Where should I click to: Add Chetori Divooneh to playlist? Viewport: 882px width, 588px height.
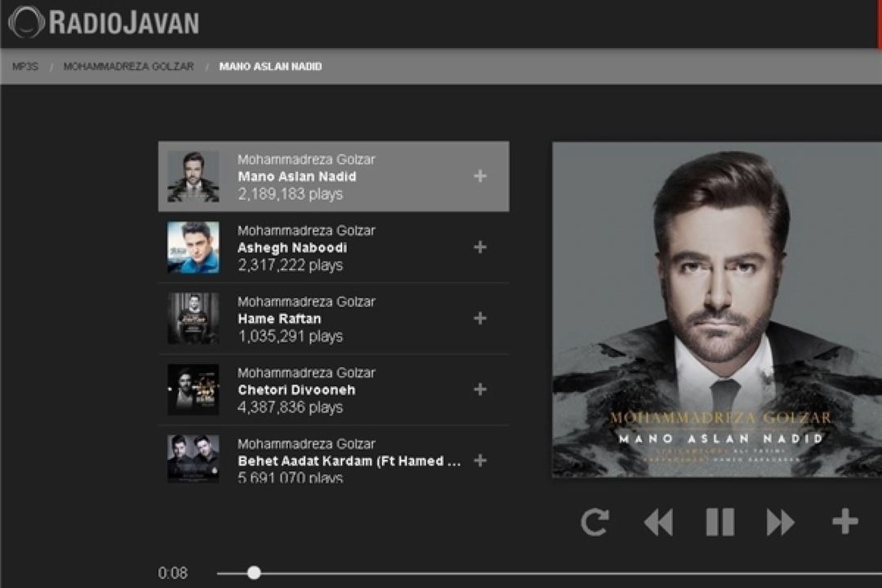click(x=480, y=390)
